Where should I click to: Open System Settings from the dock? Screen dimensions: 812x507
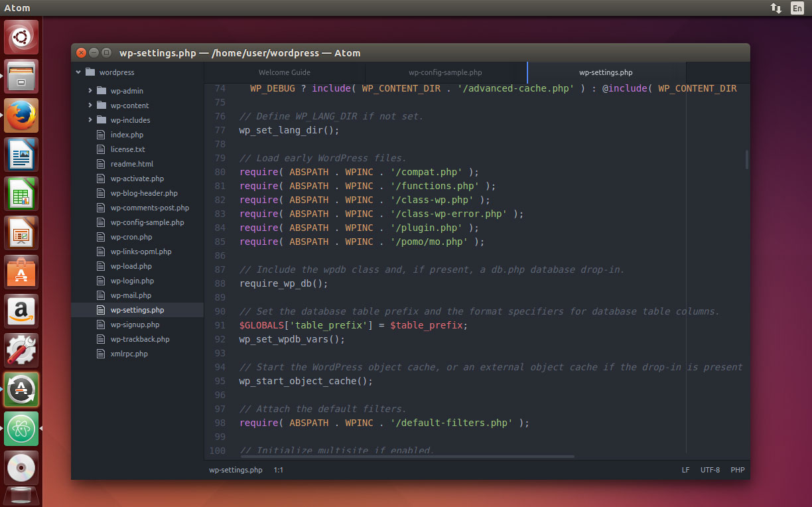21,350
